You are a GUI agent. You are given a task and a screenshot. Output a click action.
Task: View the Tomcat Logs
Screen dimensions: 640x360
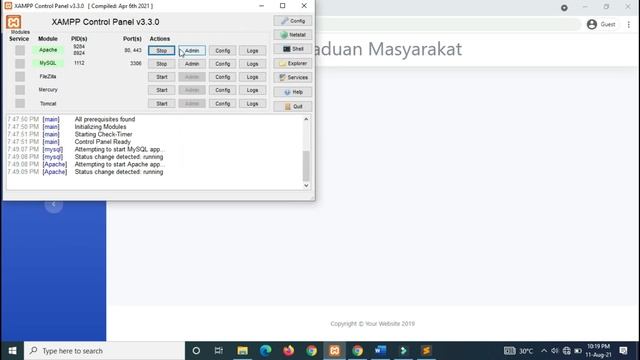tap(252, 104)
